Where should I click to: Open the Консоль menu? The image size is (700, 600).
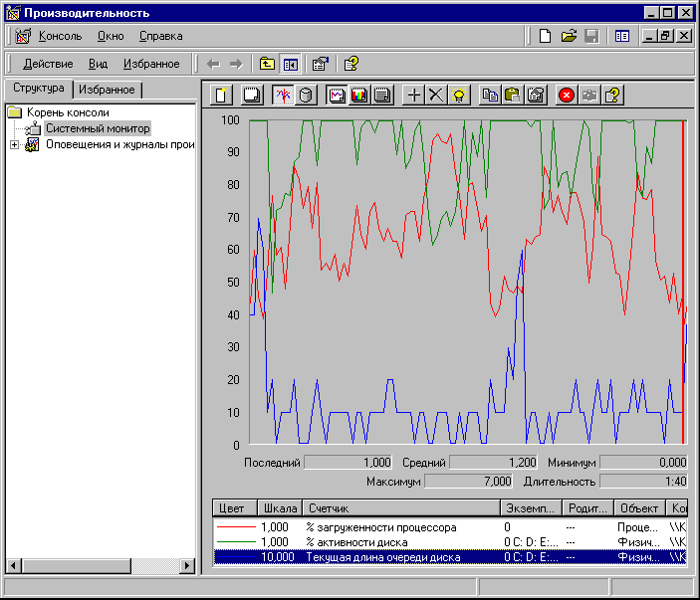pos(61,36)
